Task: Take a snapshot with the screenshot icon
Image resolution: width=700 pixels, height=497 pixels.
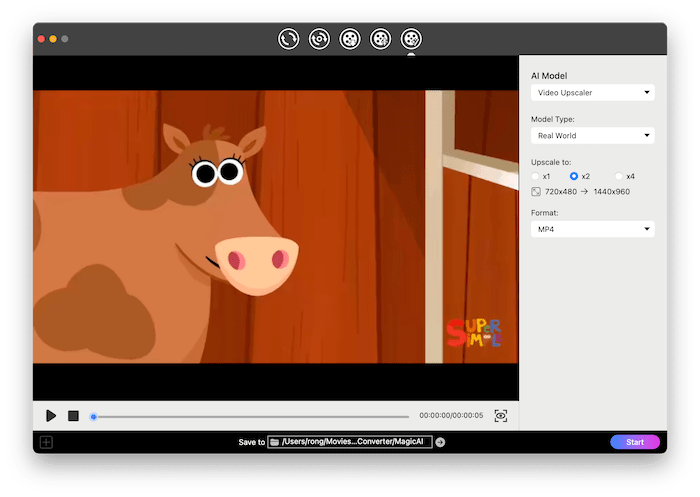Action: [501, 415]
